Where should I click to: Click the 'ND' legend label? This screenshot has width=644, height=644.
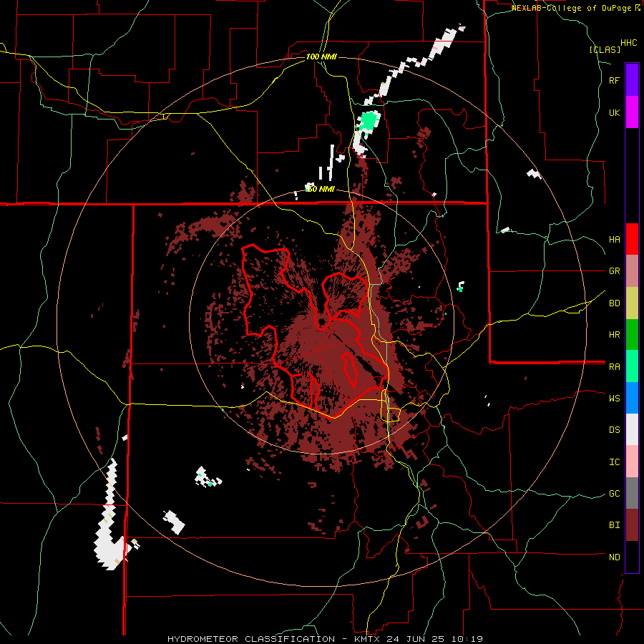click(614, 557)
